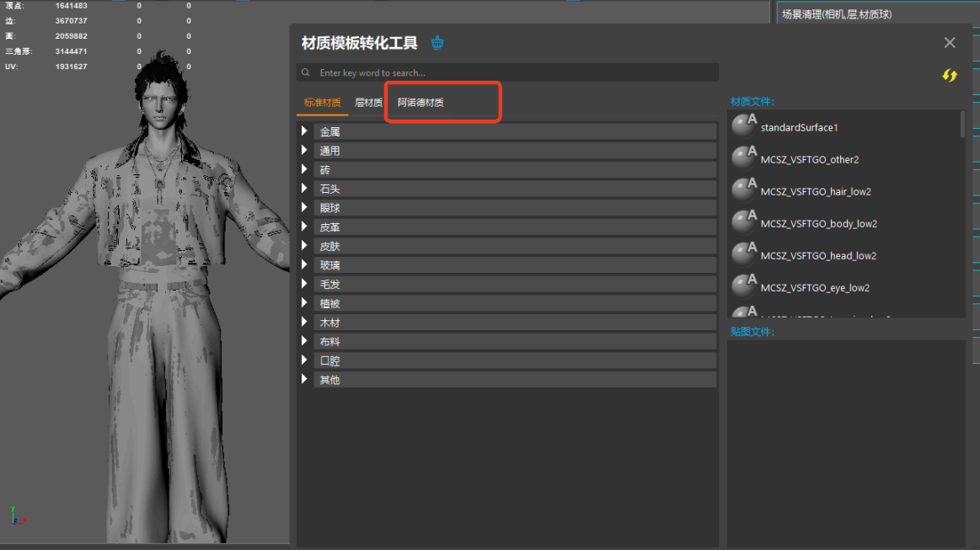Click the 皮肤 row label
980x550 pixels.
coord(330,246)
